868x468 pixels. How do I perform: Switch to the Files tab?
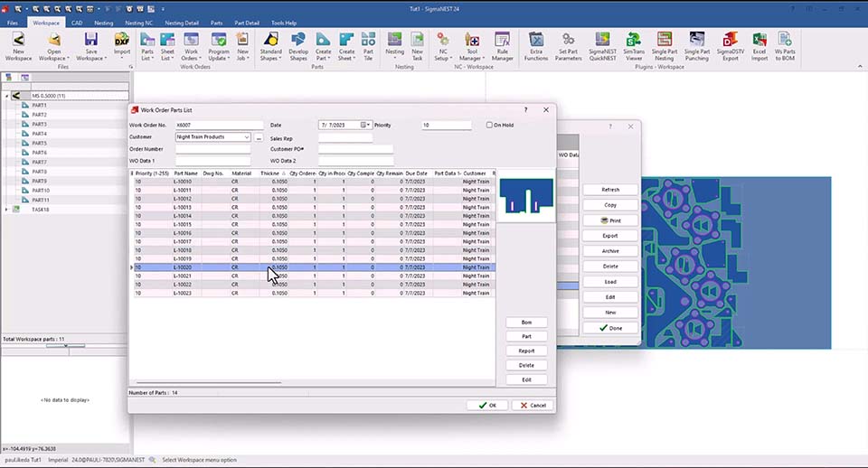[12, 23]
